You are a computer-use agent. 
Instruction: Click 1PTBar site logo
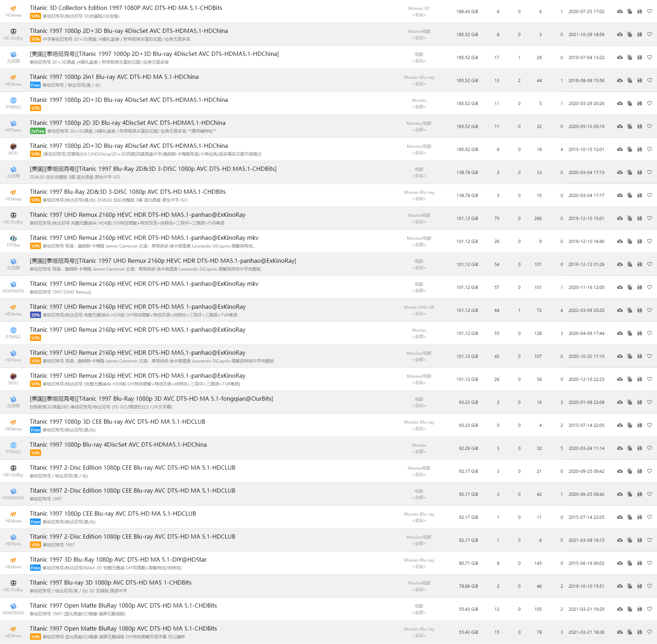pos(13,238)
